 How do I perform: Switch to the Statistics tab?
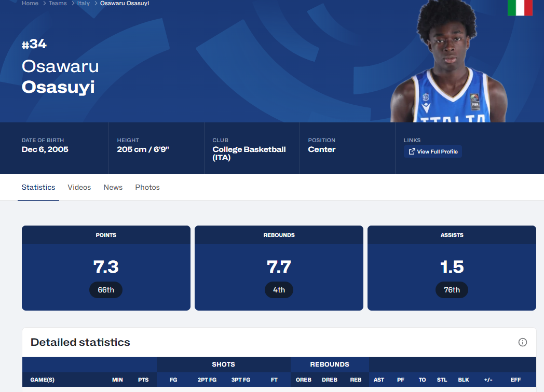[38, 187]
